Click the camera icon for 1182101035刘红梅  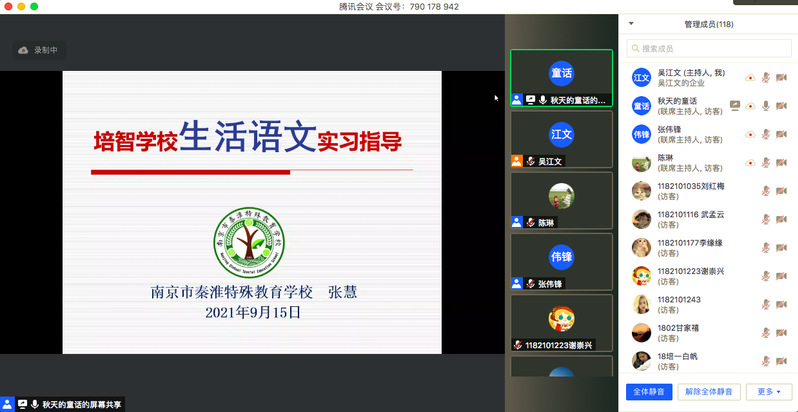pos(783,190)
